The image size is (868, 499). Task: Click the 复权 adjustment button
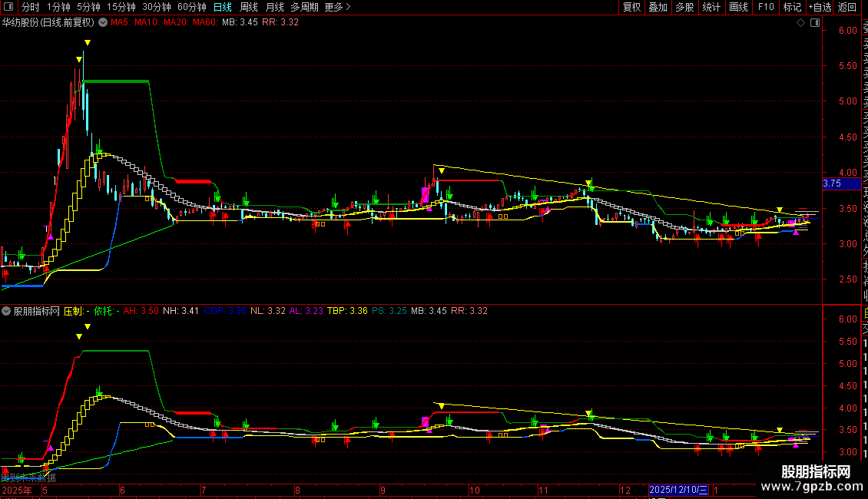pyautogui.click(x=631, y=7)
